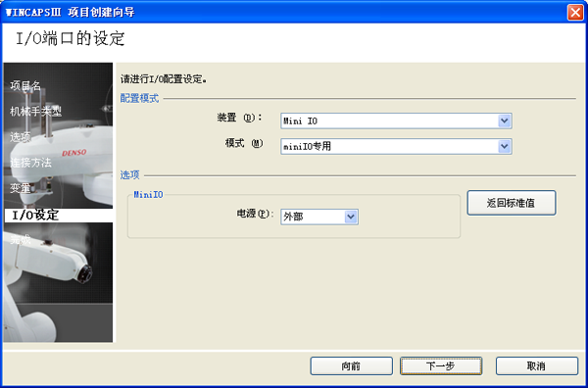The height and width of the screenshot is (388, 588).
Task: Select the 机械手类型 step in sidebar
Action: (x=35, y=112)
